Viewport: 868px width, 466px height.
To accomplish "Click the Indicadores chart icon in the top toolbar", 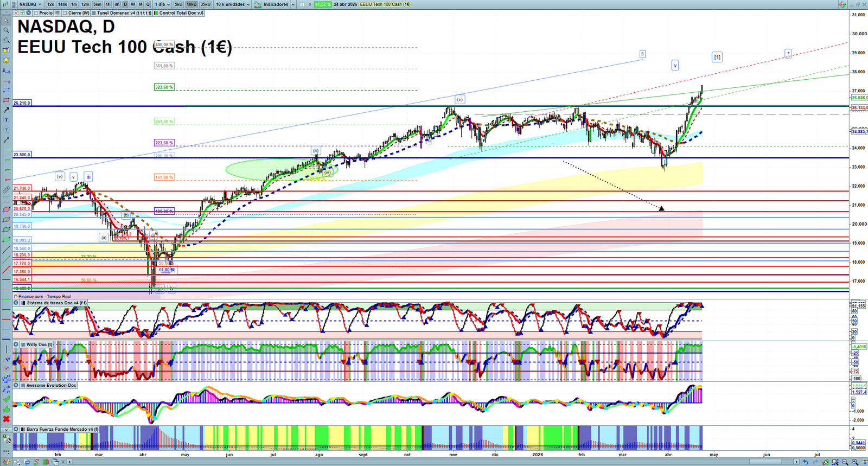I will point(258,4).
